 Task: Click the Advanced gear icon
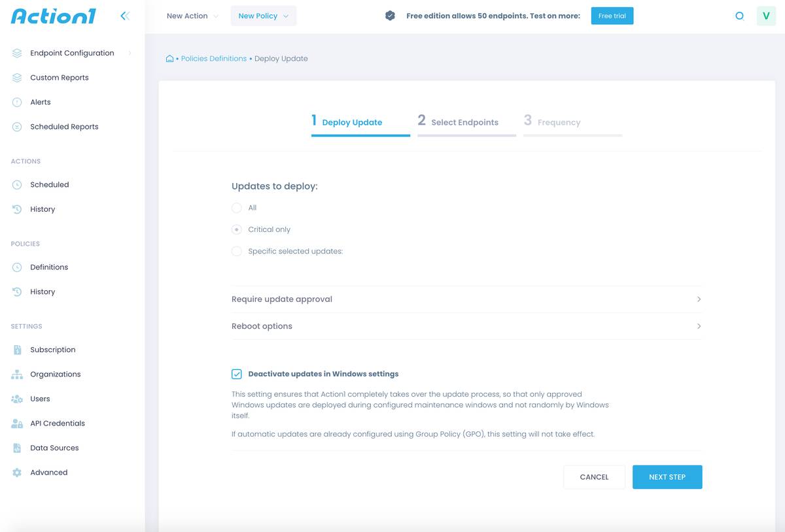(x=17, y=473)
